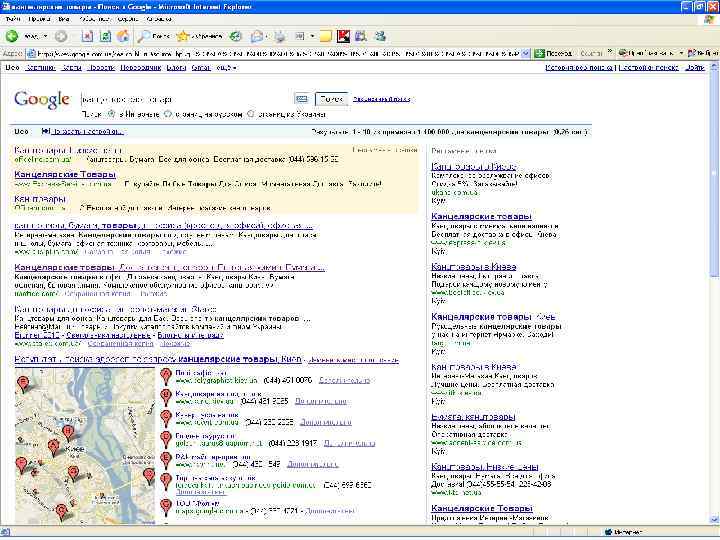The height and width of the screenshot is (540, 720).
Task: Open the Advanced search link
Action: pos(381,99)
